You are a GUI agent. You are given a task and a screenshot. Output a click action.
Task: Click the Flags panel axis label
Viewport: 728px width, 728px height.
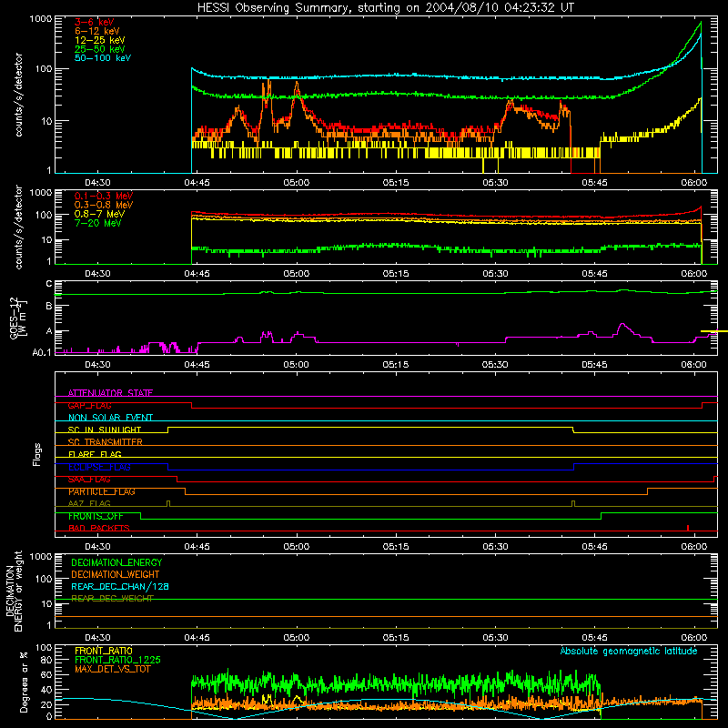pos(36,454)
